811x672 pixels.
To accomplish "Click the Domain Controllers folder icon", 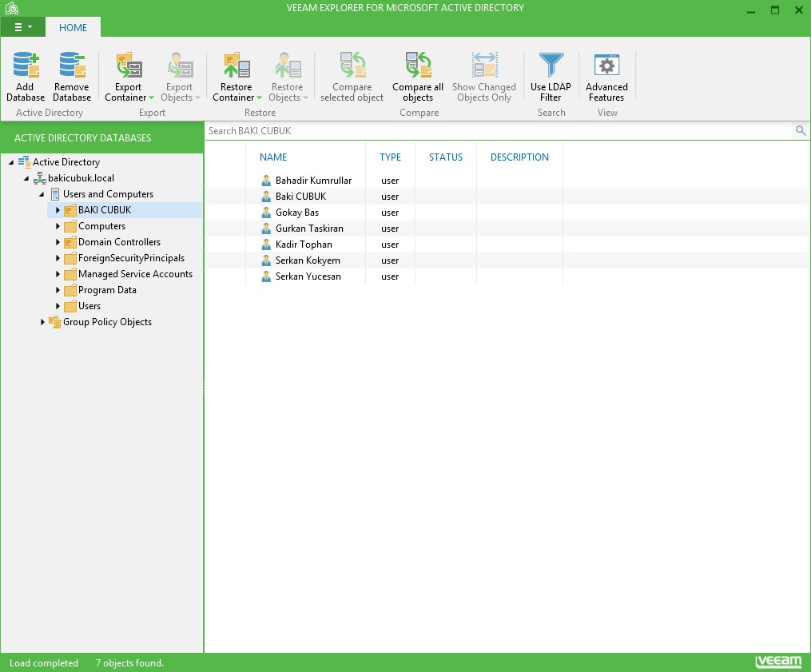I will point(70,243).
